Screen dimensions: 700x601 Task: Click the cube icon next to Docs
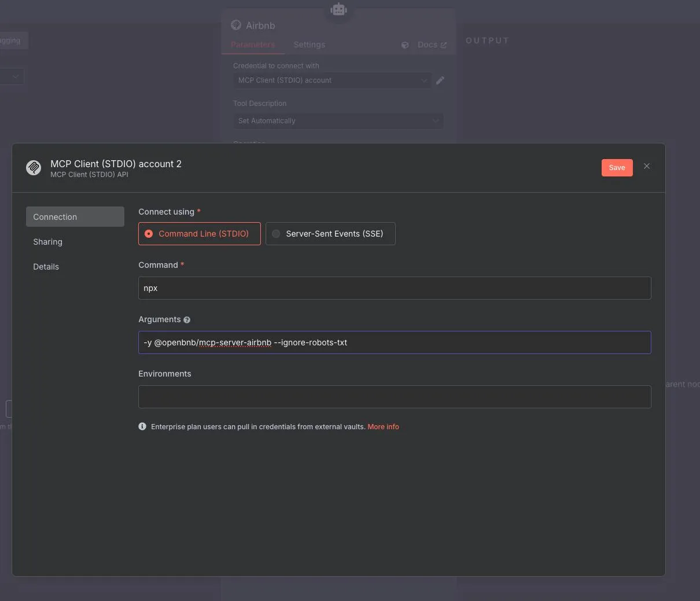(405, 45)
